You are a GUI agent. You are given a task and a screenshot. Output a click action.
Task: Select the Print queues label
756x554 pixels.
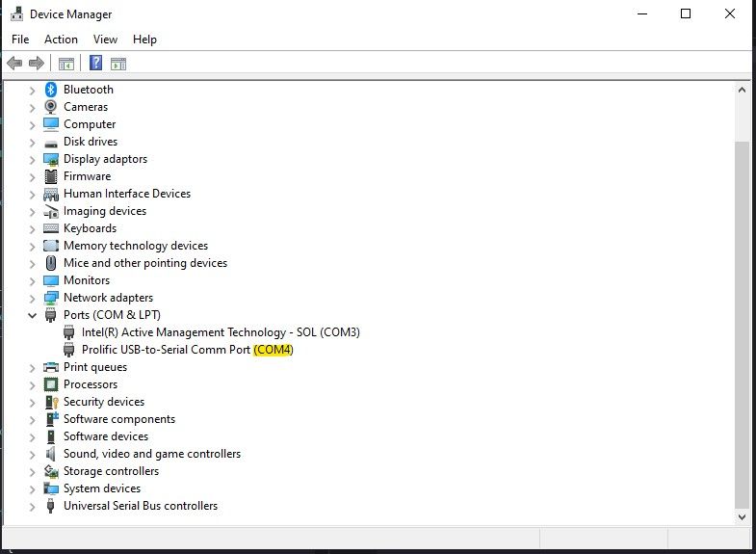95,367
